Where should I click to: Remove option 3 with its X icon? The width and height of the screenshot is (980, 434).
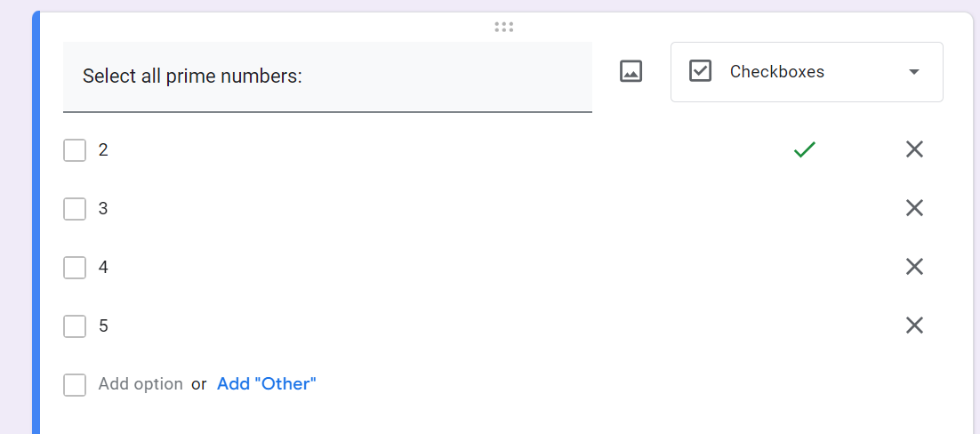pos(914,208)
